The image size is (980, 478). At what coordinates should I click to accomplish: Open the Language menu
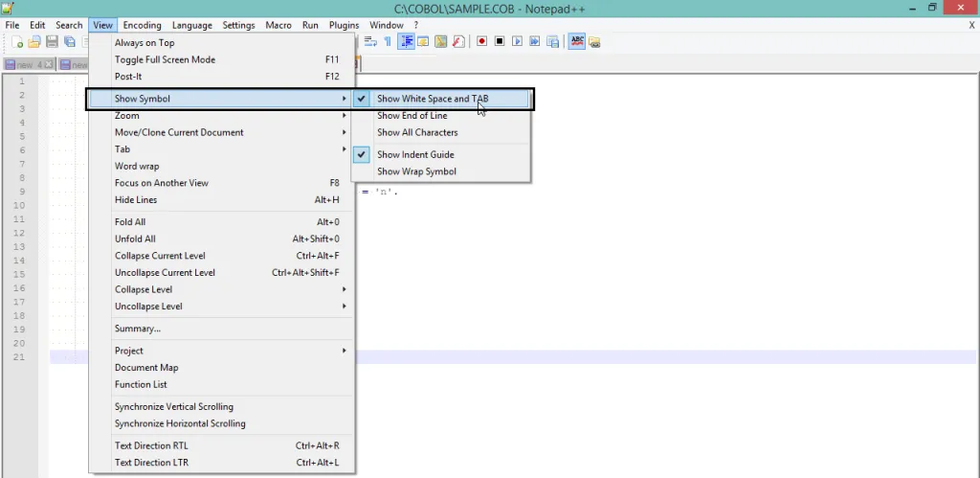[x=191, y=25]
